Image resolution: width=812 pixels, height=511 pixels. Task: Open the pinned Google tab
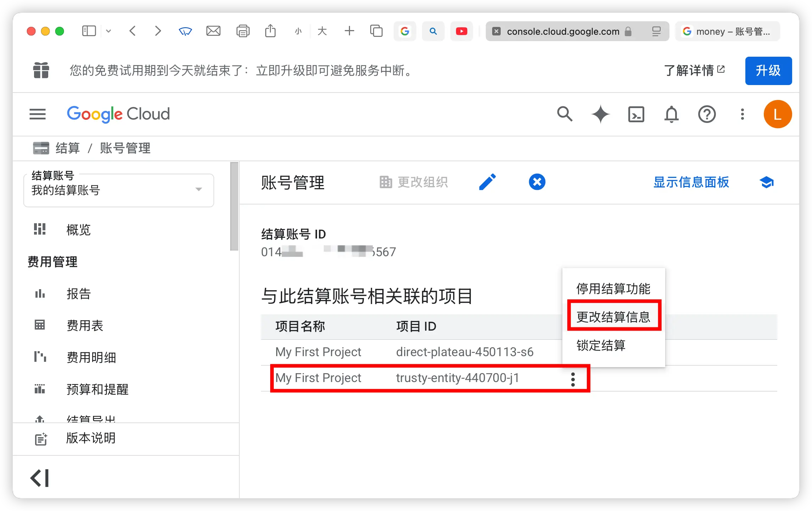click(405, 31)
